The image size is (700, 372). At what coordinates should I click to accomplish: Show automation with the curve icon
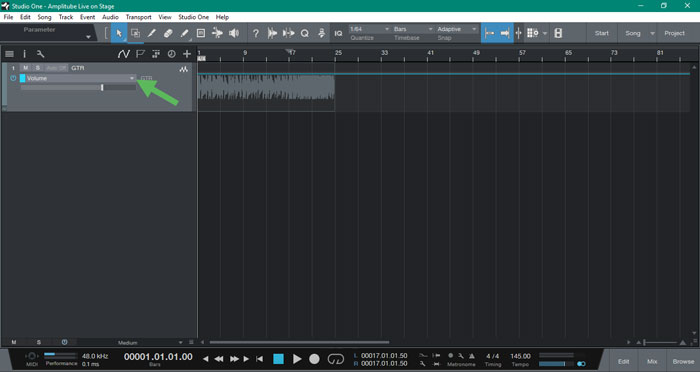coord(124,54)
